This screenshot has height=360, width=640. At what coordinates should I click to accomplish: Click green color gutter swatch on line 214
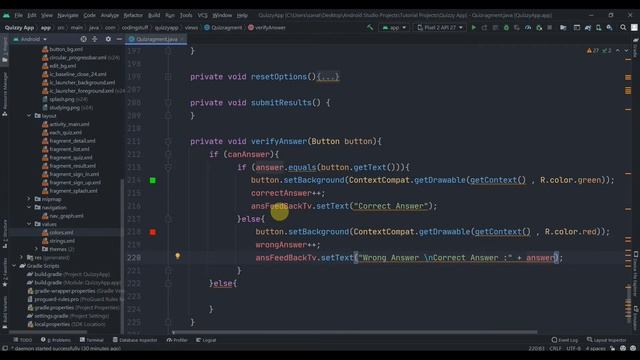point(153,180)
